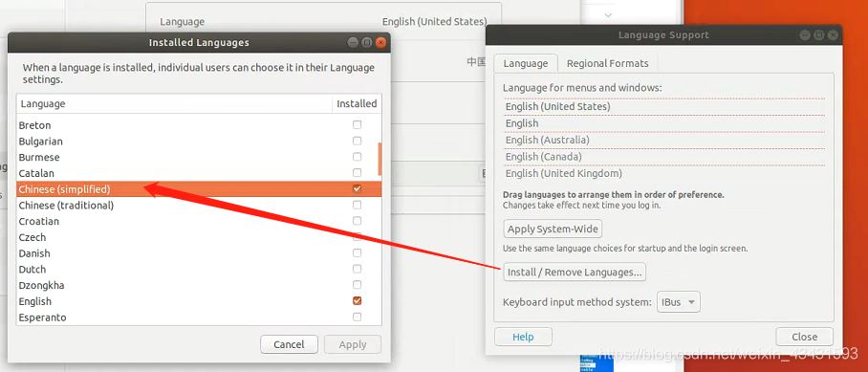Click the language list scrollbar handle

pyautogui.click(x=380, y=159)
